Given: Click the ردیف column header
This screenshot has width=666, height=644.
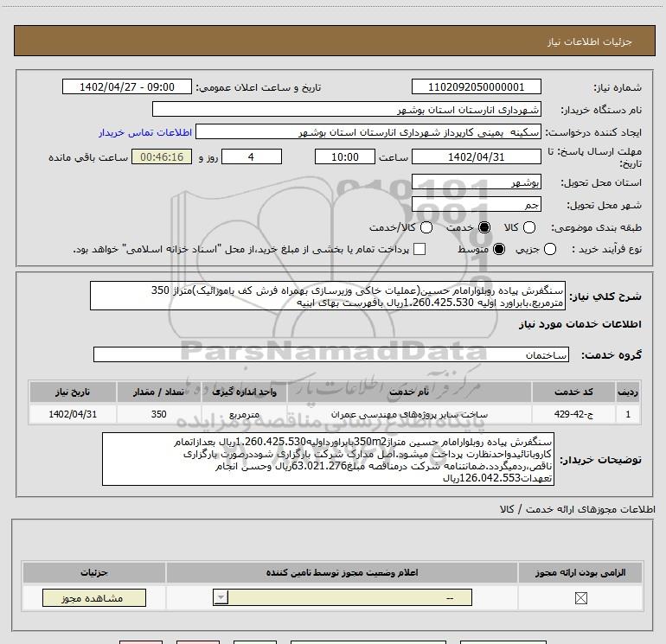Looking at the screenshot, I should coord(628,392).
